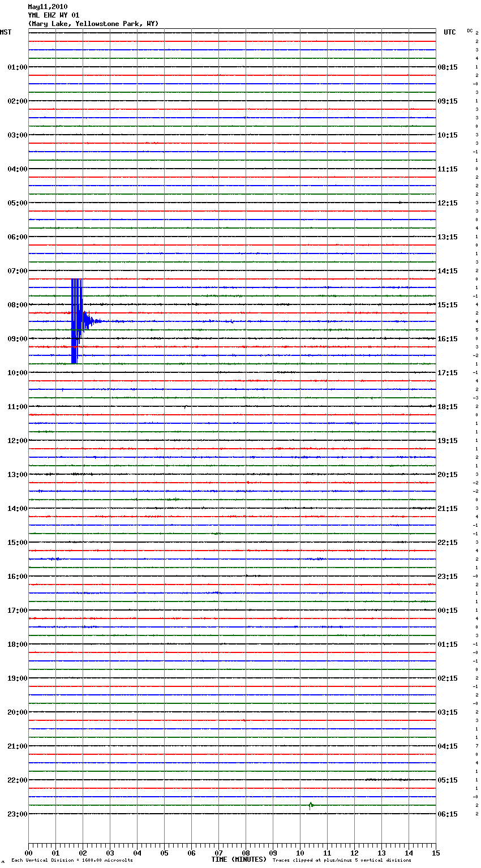Click the date header May11,2010

click(48, 7)
